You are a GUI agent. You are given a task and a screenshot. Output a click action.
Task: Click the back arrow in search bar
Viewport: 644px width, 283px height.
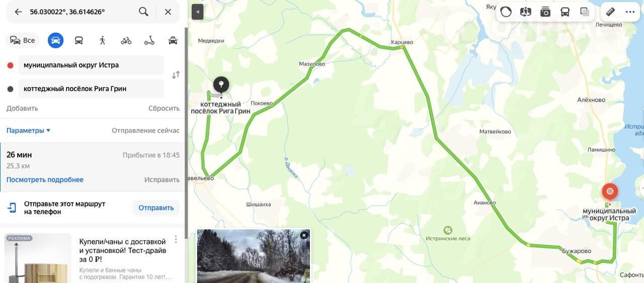(18, 12)
